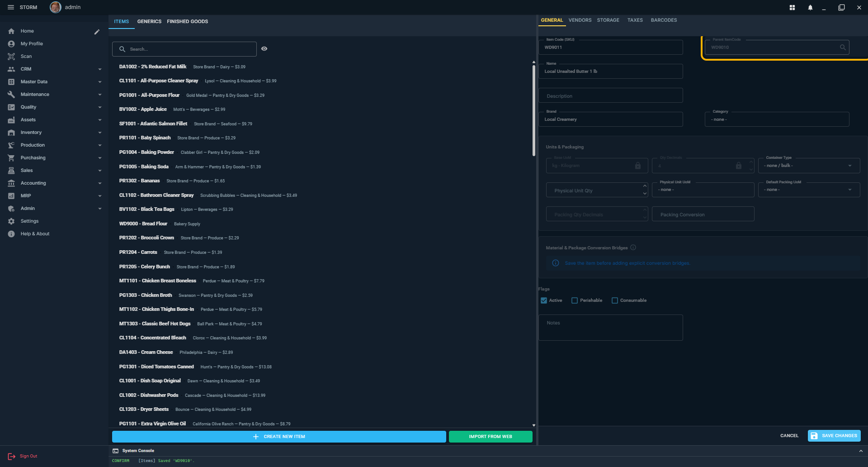Click the Admin sidebar icon
Screen dimensions: 868x467
(11, 209)
